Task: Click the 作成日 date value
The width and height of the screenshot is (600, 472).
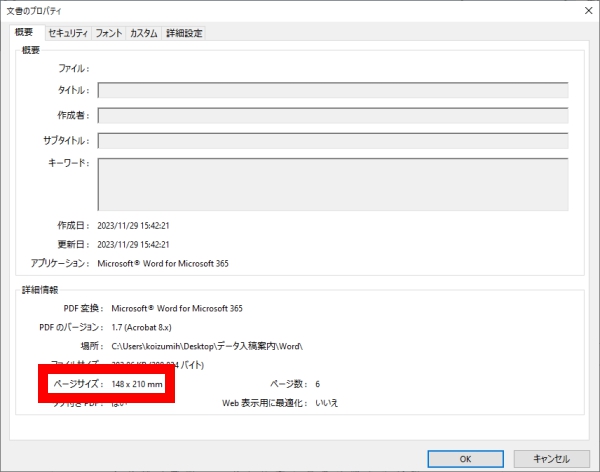Action: [133, 225]
